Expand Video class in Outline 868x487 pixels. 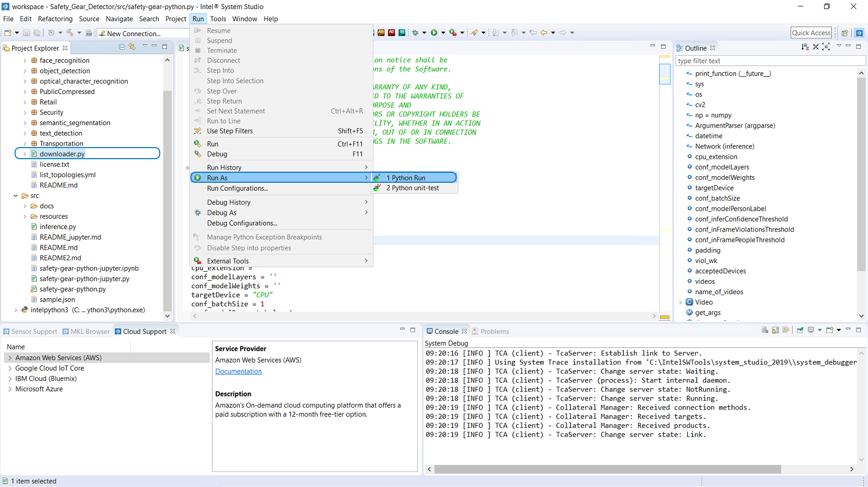[x=681, y=302]
